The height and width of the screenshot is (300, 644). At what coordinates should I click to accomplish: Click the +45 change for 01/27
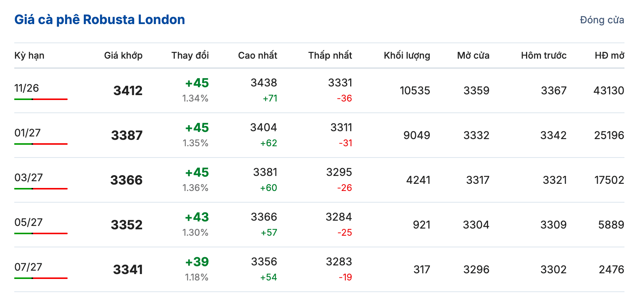[x=197, y=128]
